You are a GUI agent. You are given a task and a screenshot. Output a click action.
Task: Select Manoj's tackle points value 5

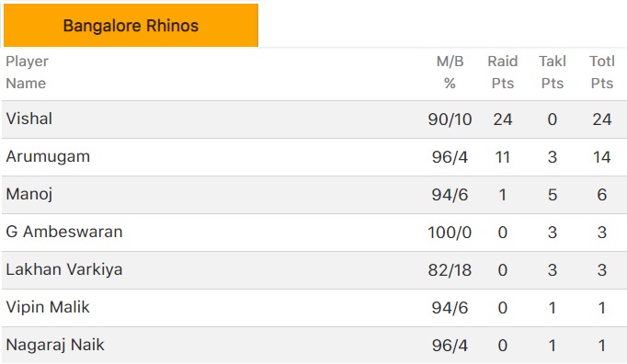pyautogui.click(x=553, y=195)
